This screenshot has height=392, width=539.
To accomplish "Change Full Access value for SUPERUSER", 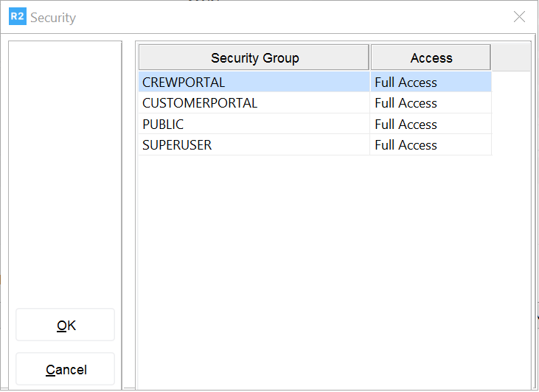I will [431, 145].
